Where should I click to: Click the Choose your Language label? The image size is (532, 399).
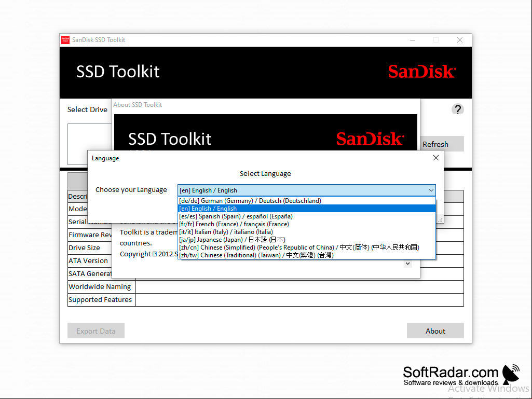click(131, 190)
